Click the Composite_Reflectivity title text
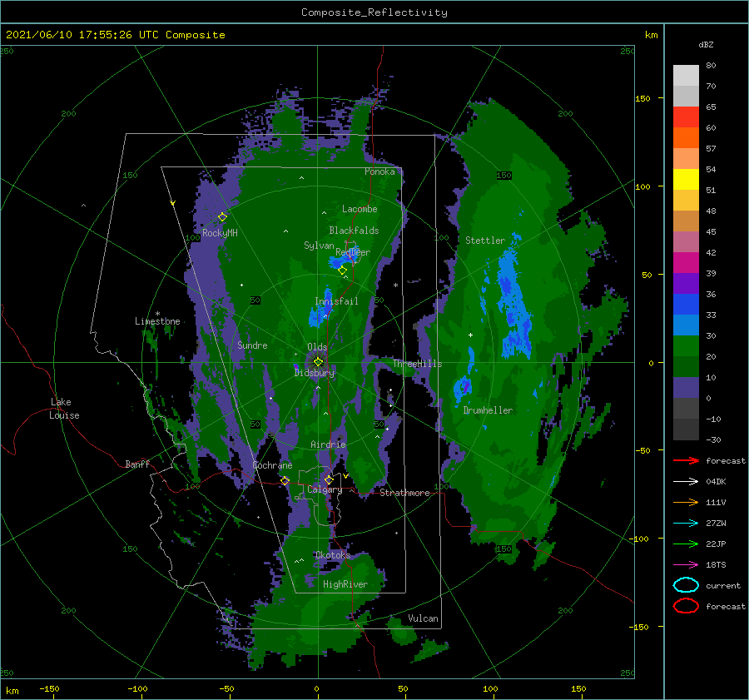749x700 pixels. tap(374, 12)
